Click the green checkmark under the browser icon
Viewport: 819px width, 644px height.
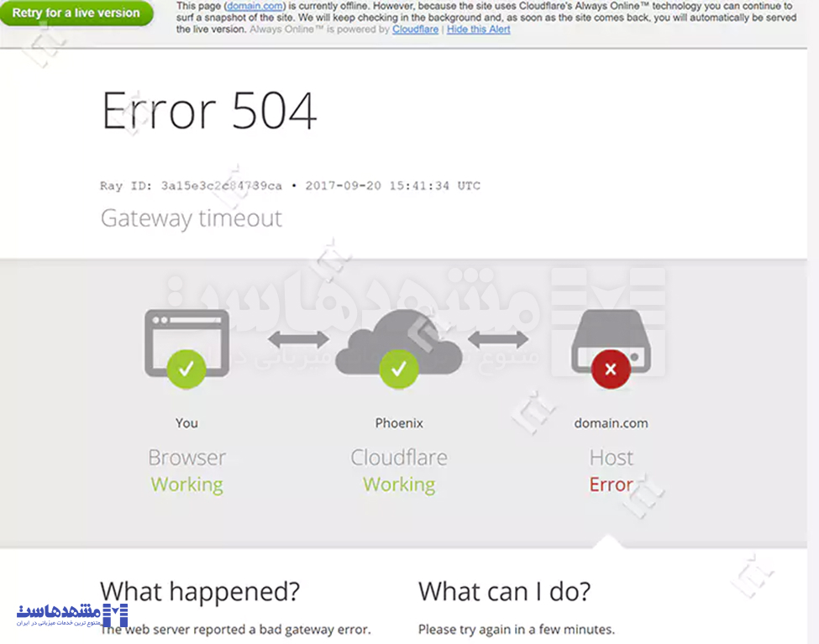pyautogui.click(x=186, y=369)
